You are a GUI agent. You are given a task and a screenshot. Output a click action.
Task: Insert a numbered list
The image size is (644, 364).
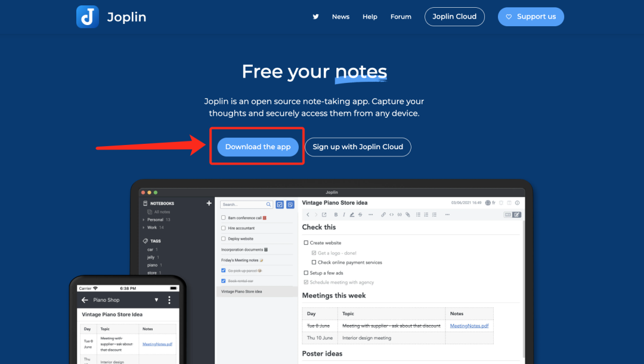426,214
